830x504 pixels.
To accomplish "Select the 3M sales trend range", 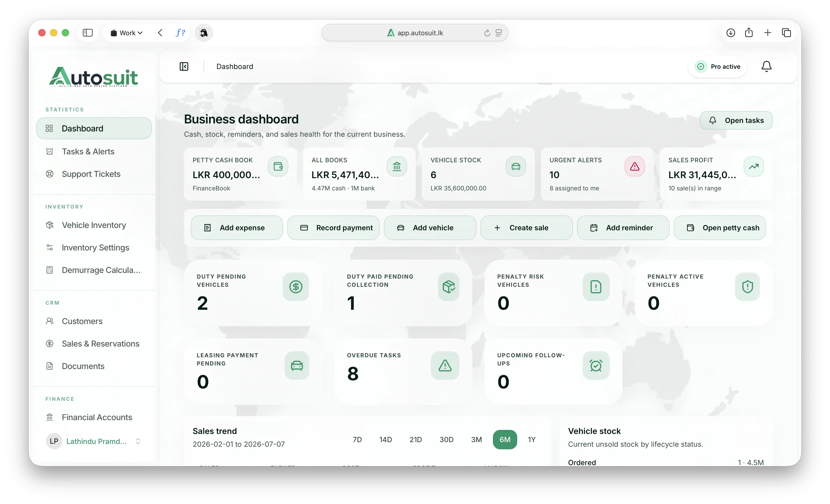I will pyautogui.click(x=476, y=439).
